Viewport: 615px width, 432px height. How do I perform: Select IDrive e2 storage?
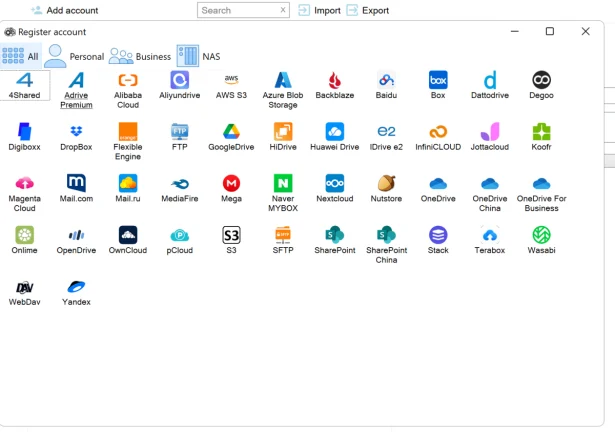(x=386, y=137)
